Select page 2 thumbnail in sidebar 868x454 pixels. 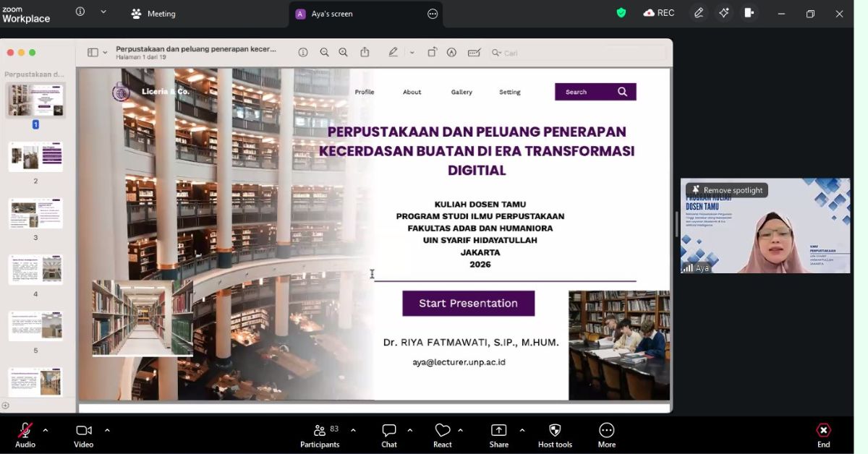pyautogui.click(x=35, y=156)
